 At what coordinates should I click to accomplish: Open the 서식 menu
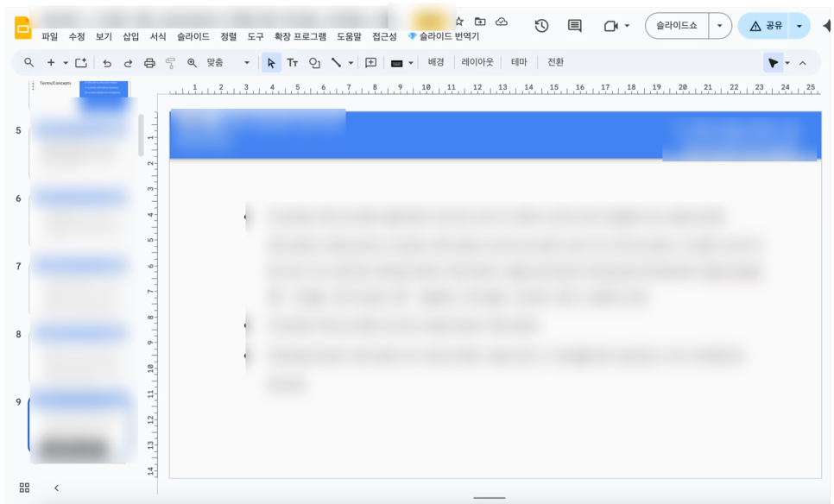(158, 37)
